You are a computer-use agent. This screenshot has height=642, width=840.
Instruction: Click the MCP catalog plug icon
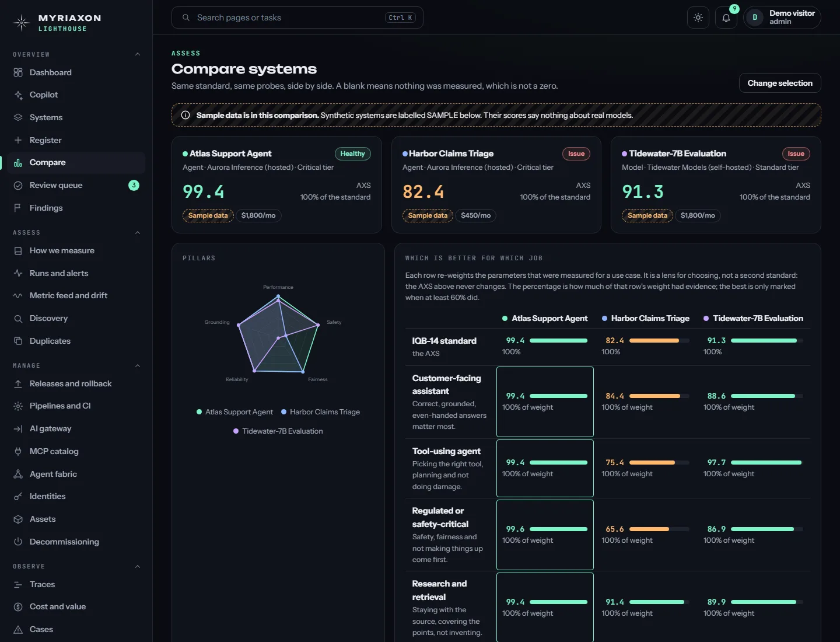click(x=18, y=451)
